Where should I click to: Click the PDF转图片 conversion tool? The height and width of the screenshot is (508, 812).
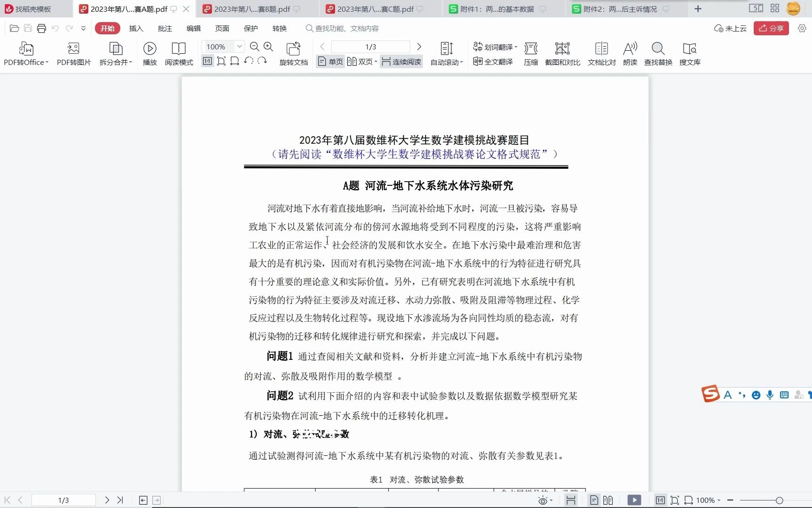pyautogui.click(x=73, y=53)
